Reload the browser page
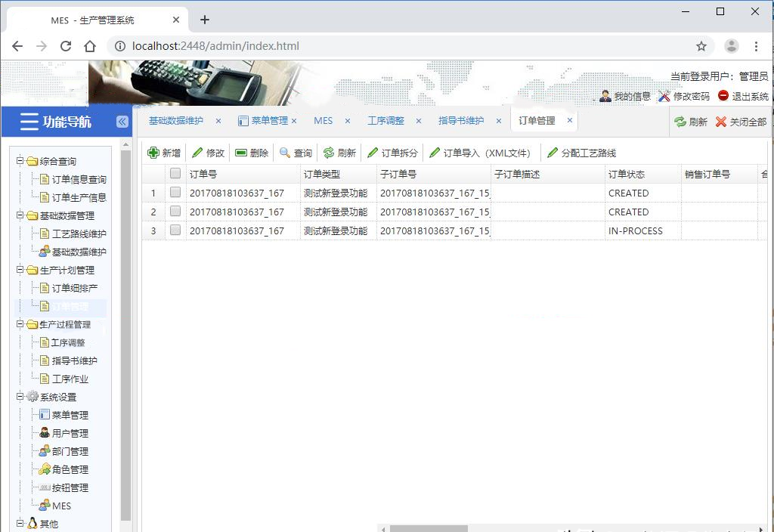The height and width of the screenshot is (532, 774). click(66, 46)
